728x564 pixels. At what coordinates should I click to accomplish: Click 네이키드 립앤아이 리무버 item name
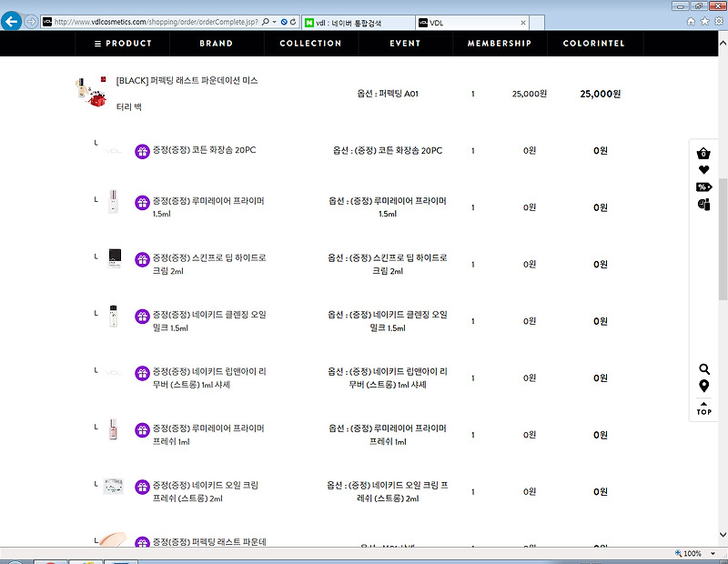tap(209, 378)
